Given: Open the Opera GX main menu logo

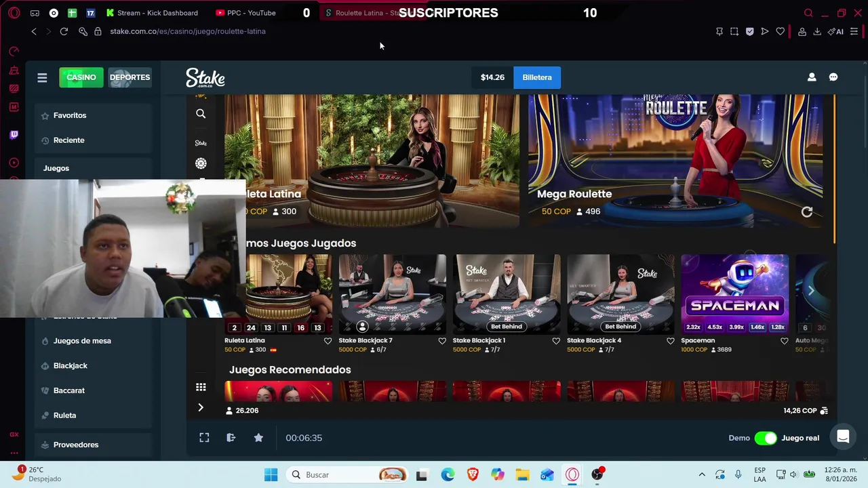Looking at the screenshot, I should [14, 13].
